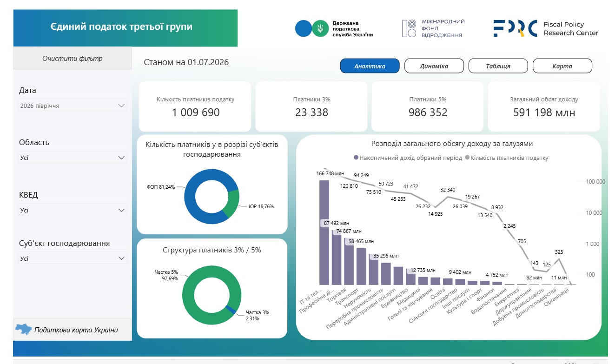
Task: Click the tallest bar labeled 166 748 млн
Action: pos(324,232)
